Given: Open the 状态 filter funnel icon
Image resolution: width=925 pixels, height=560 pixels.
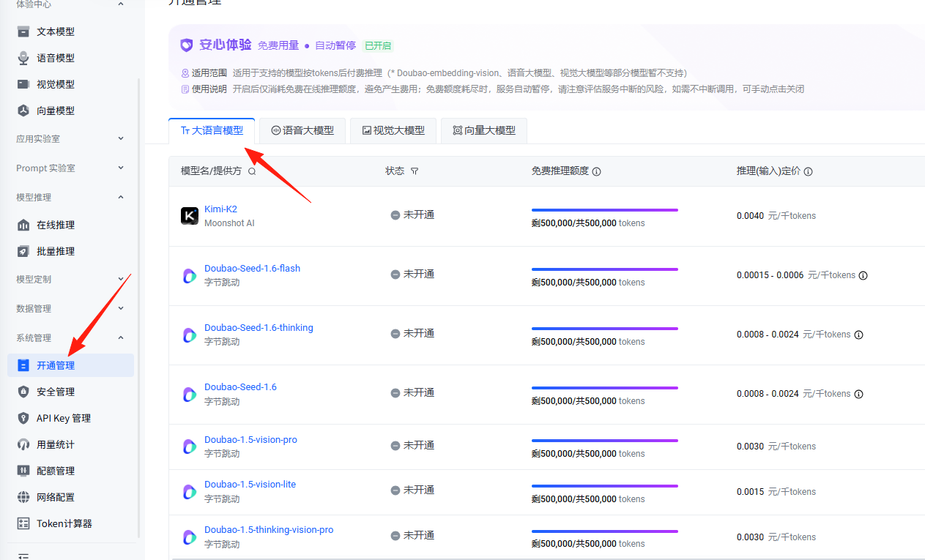Looking at the screenshot, I should [x=415, y=171].
